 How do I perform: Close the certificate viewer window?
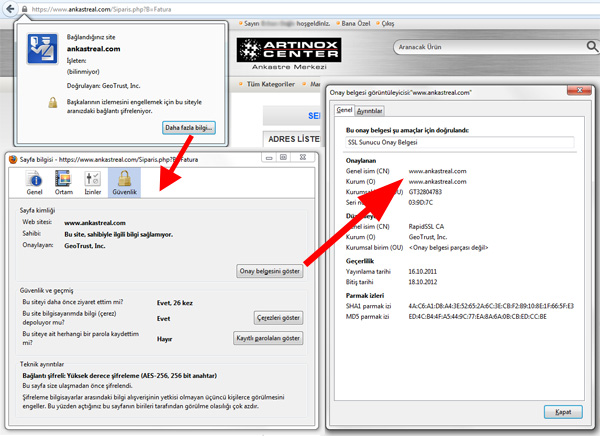click(x=579, y=90)
